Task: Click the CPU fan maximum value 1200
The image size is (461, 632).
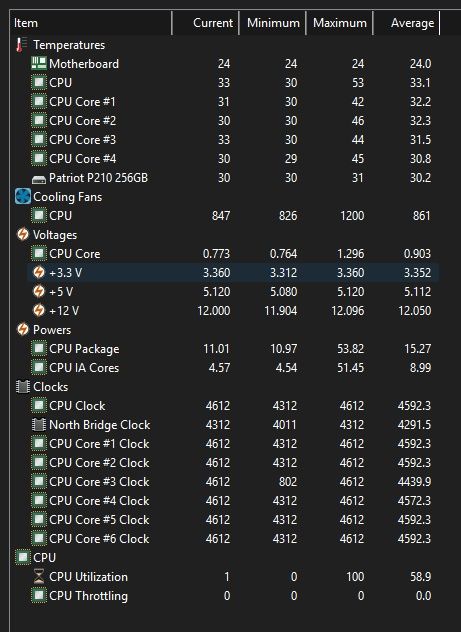Action: coord(352,216)
